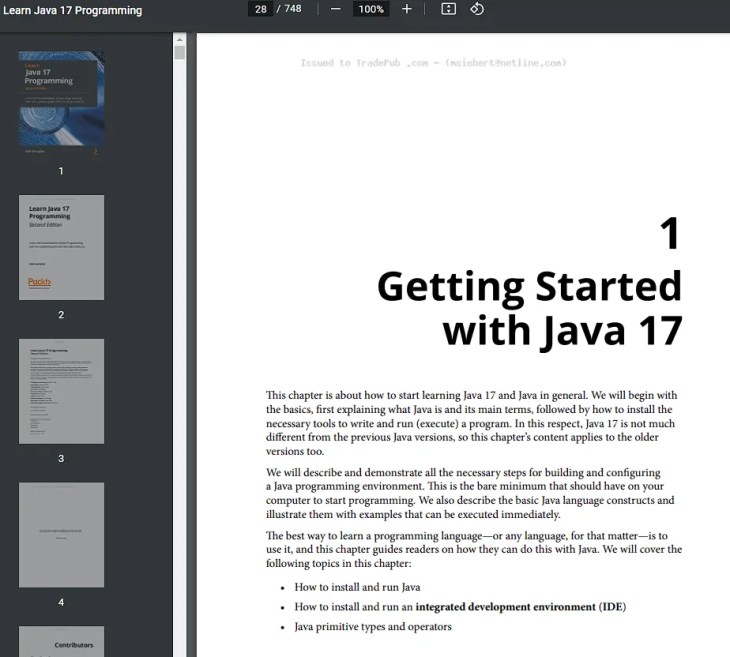
Task: Click the 100% zoom level field
Action: pyautogui.click(x=371, y=9)
